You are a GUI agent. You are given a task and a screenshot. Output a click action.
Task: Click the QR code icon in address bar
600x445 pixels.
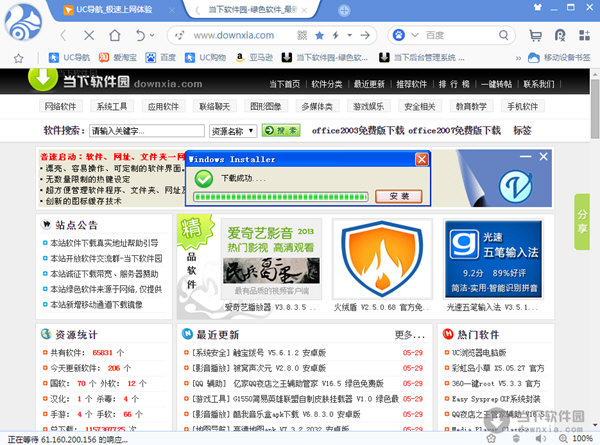(x=302, y=36)
